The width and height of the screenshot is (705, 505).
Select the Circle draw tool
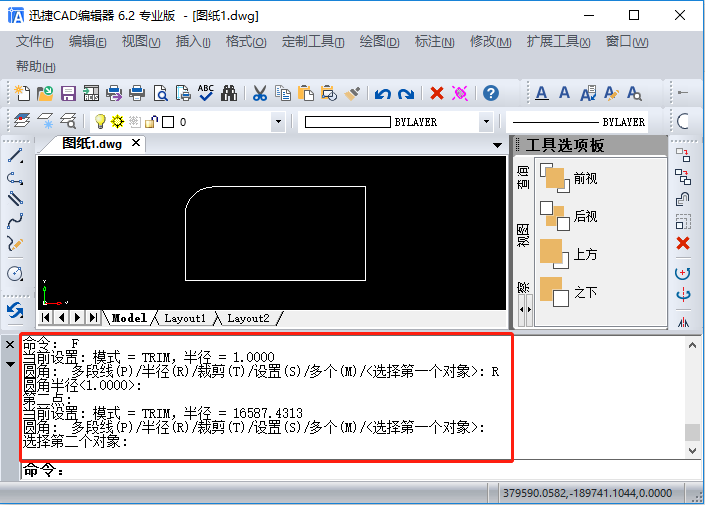click(15, 273)
